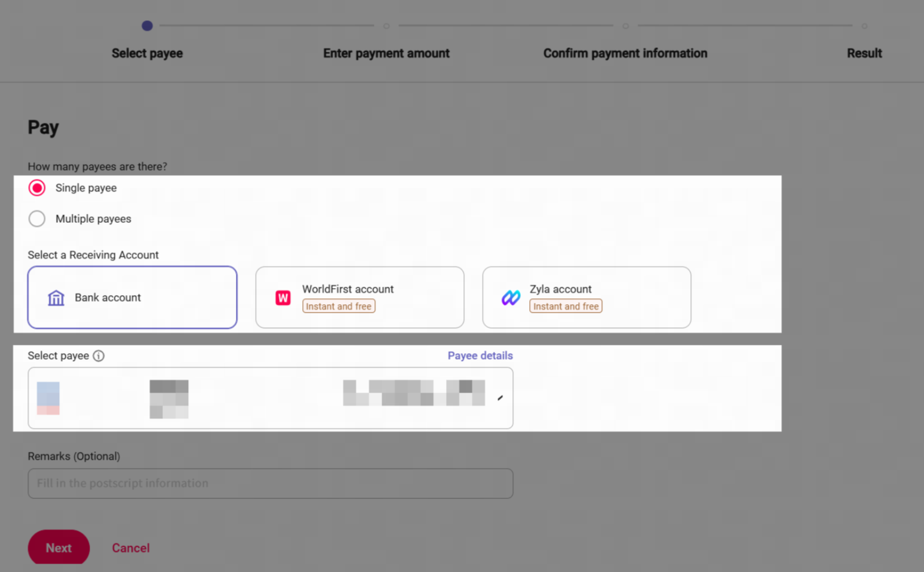Screen dimensions: 924x572
Task: Expand payee list with dropdown arrow
Action: [500, 398]
